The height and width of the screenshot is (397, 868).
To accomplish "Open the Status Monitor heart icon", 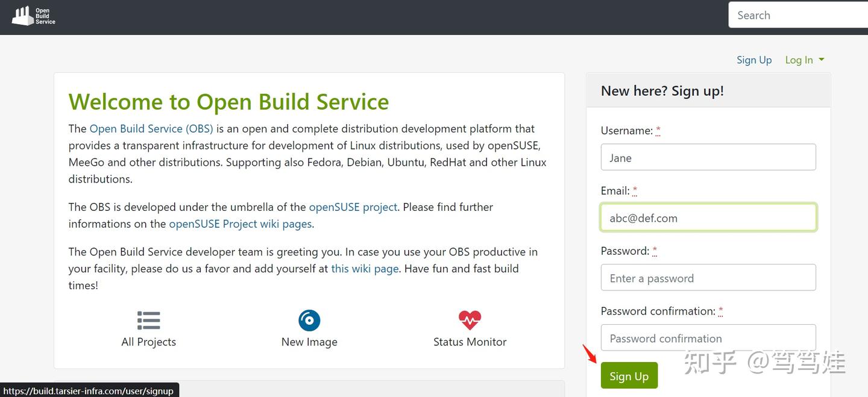I will pyautogui.click(x=470, y=320).
